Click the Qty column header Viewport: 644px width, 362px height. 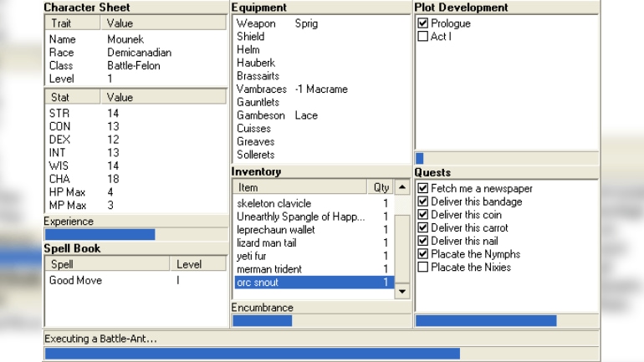click(381, 188)
